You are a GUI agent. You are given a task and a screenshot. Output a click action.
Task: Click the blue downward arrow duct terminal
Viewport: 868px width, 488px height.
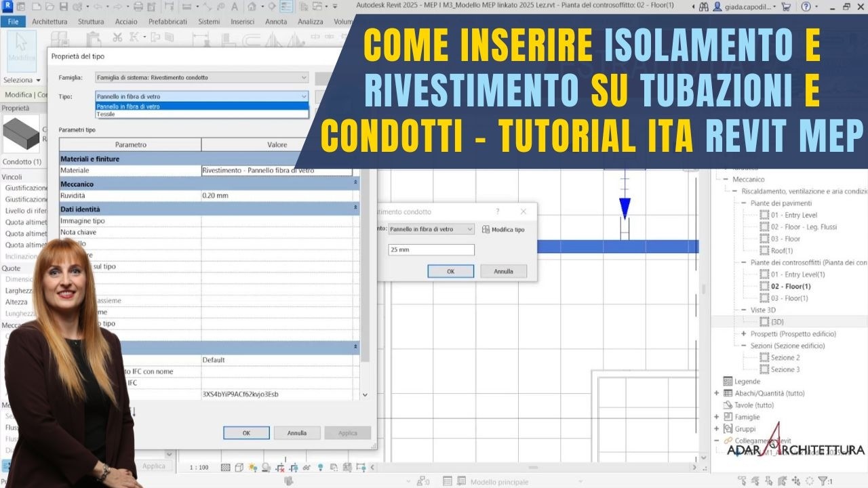[x=625, y=207]
